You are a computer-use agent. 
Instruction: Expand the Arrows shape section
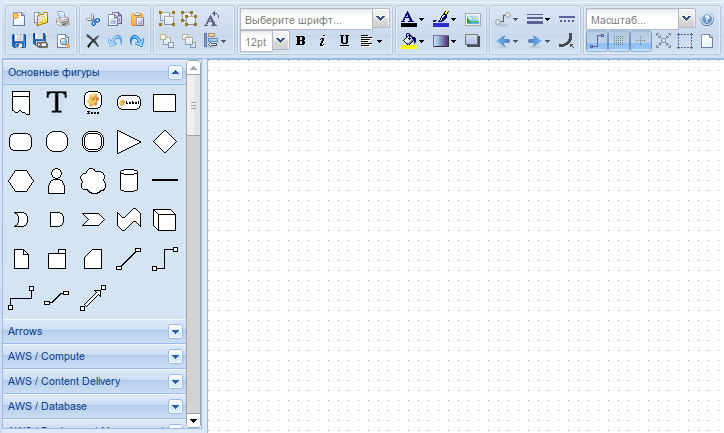pyautogui.click(x=176, y=331)
